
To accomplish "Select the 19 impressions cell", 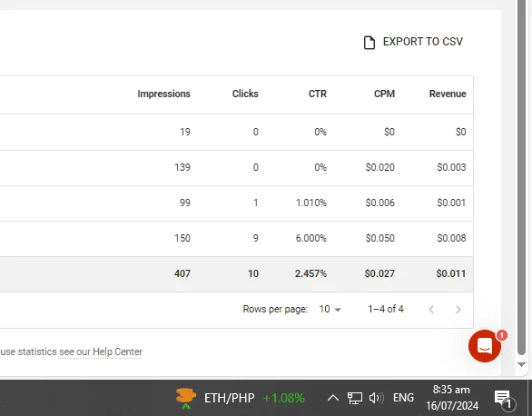I will (185, 132).
